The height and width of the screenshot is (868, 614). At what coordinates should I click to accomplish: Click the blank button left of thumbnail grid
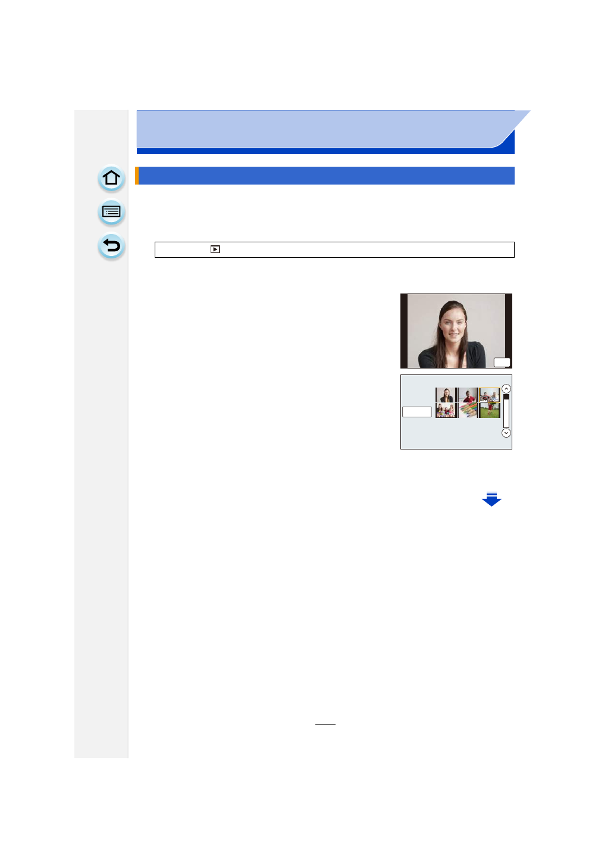(x=416, y=412)
